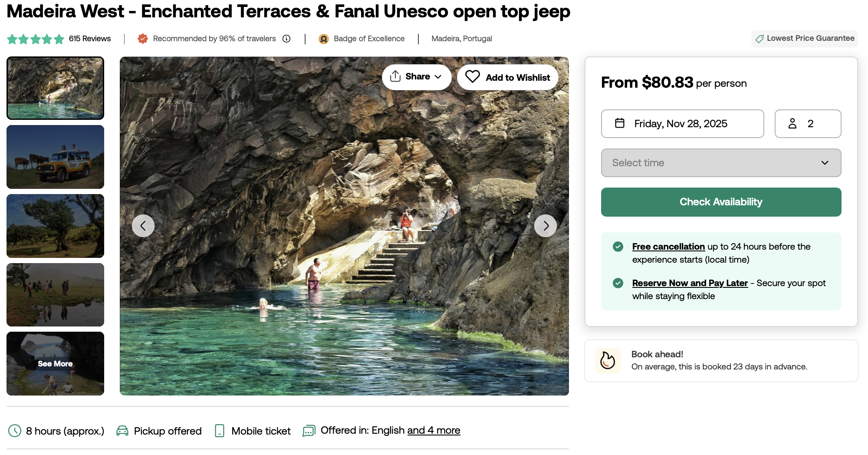Screen dimensions: 868x455
Task: Open Reserve Now and Pay Later link
Action: pos(690,283)
